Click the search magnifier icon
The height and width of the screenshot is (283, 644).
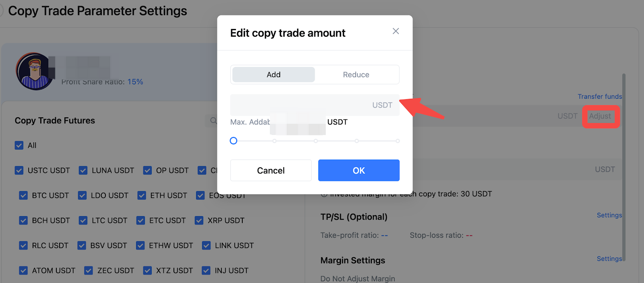[213, 121]
